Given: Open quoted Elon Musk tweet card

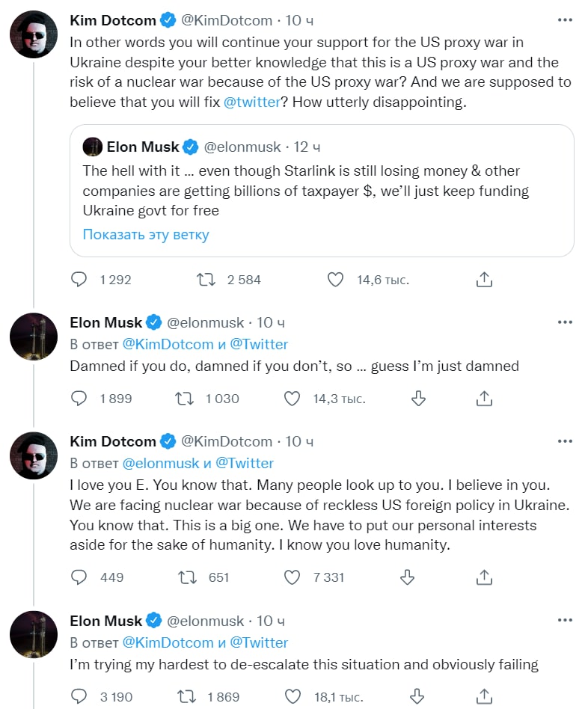Looking at the screenshot, I should (x=322, y=179).
